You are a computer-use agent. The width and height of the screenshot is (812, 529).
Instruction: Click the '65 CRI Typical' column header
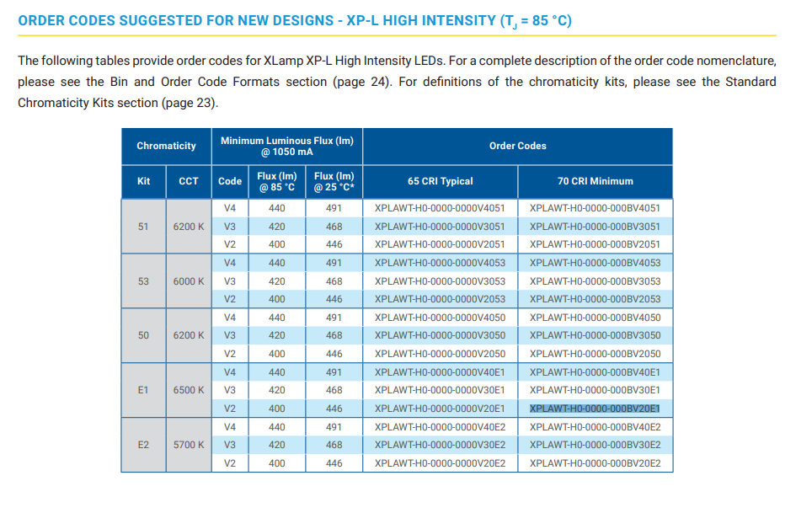pyautogui.click(x=441, y=181)
